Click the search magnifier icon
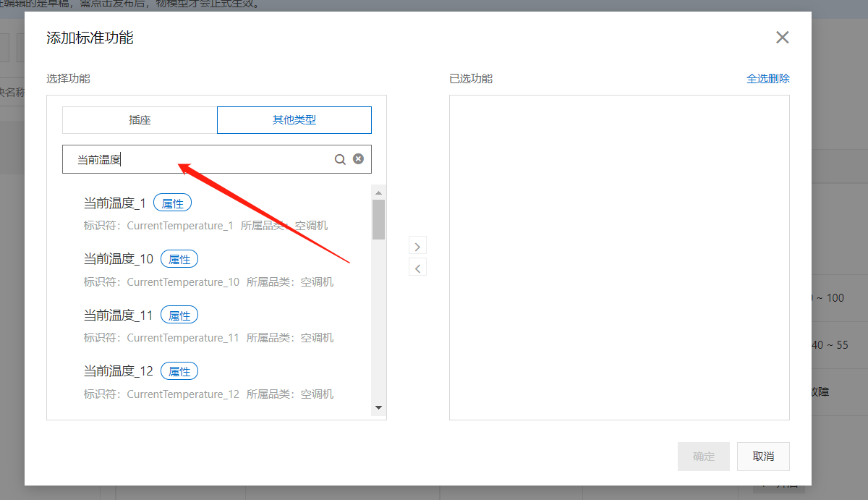 [339, 158]
